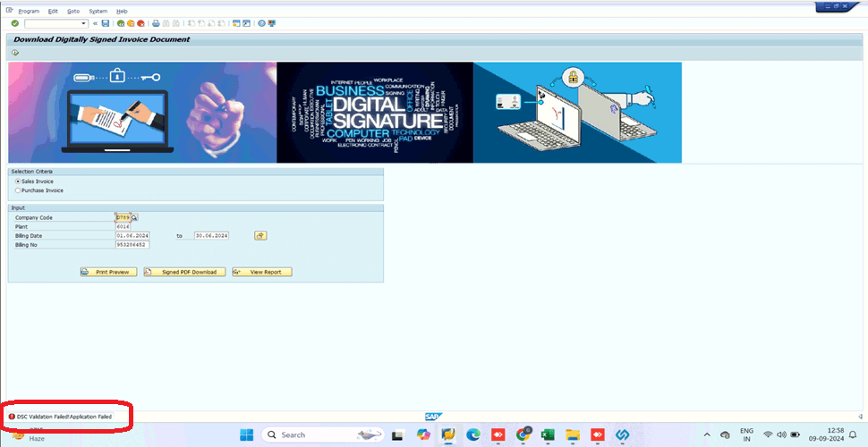Open the Edit menu
This screenshot has height=447, width=868.
[53, 11]
